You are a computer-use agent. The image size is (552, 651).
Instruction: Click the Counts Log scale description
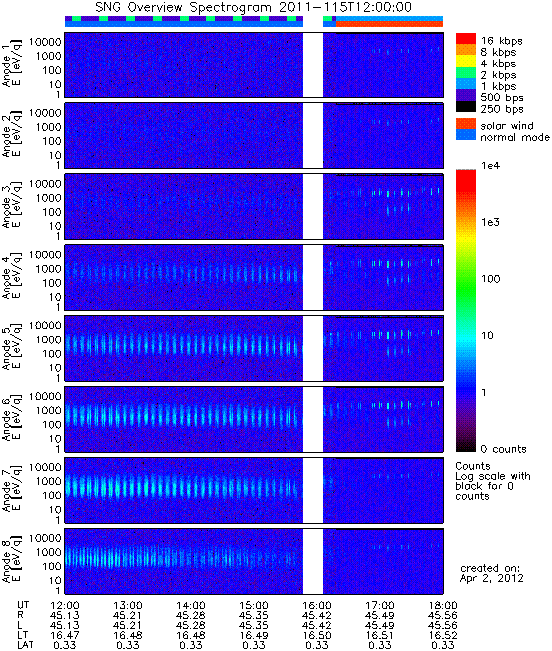click(x=493, y=481)
